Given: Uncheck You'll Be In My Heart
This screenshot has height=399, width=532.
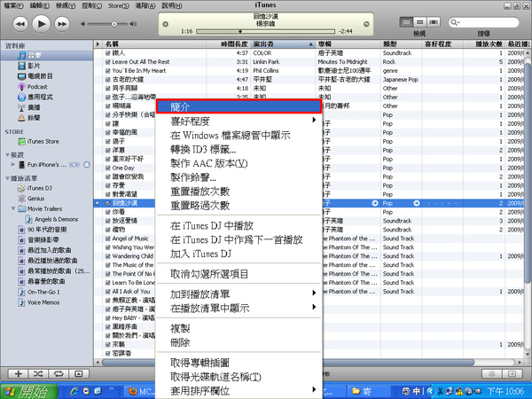Looking at the screenshot, I should [x=108, y=71].
